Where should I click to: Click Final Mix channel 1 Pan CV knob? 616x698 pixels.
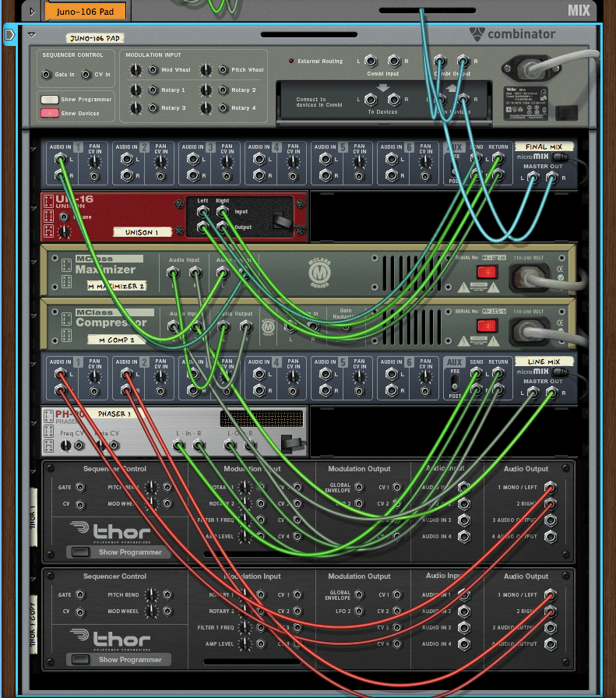tap(94, 161)
